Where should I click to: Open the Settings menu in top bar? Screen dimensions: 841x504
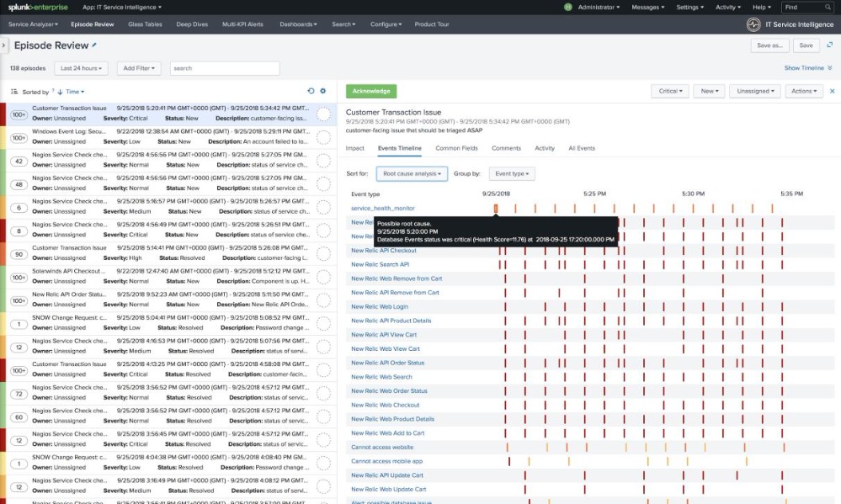[x=689, y=8]
